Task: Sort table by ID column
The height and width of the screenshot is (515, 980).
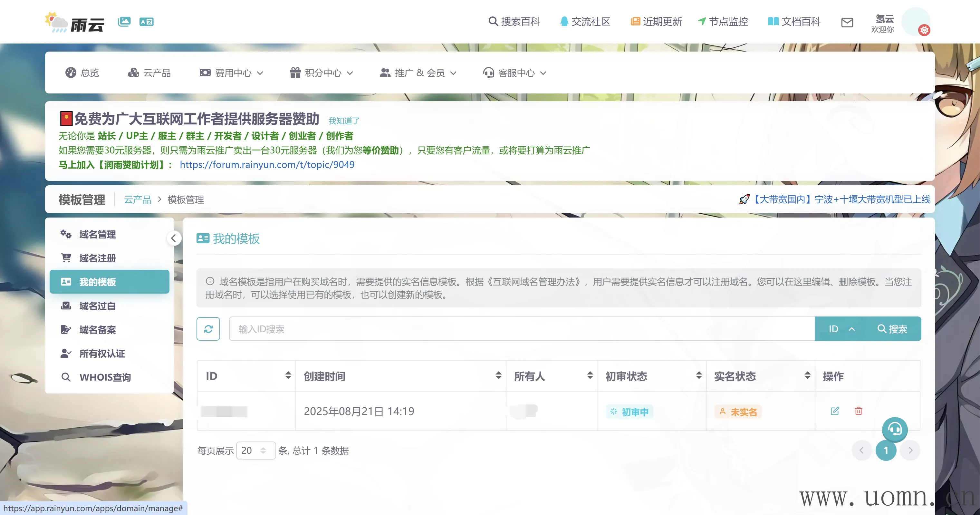Action: coord(288,376)
